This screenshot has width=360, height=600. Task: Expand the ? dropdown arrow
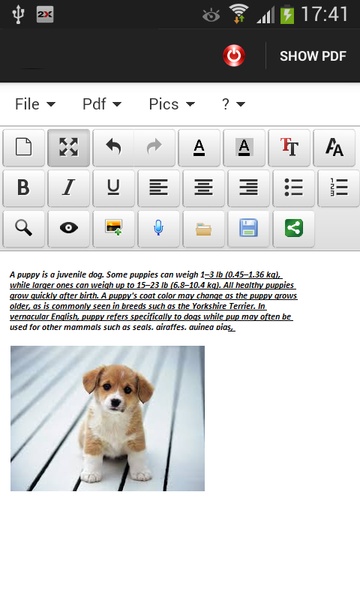click(241, 104)
